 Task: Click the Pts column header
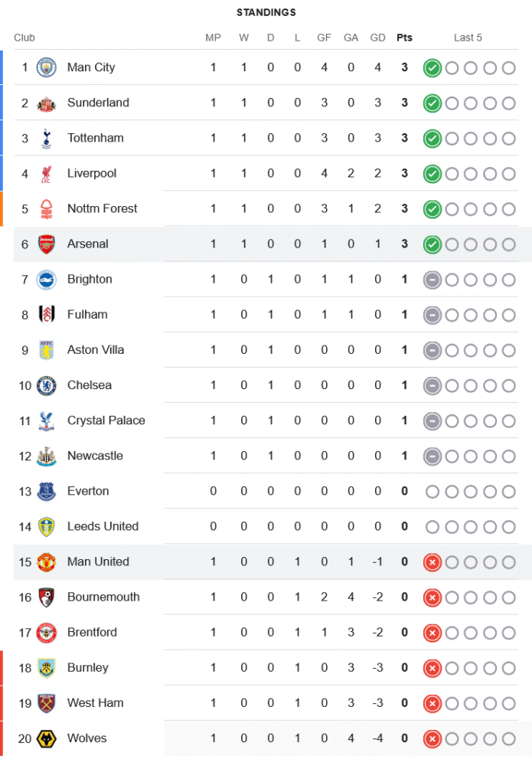tap(404, 38)
